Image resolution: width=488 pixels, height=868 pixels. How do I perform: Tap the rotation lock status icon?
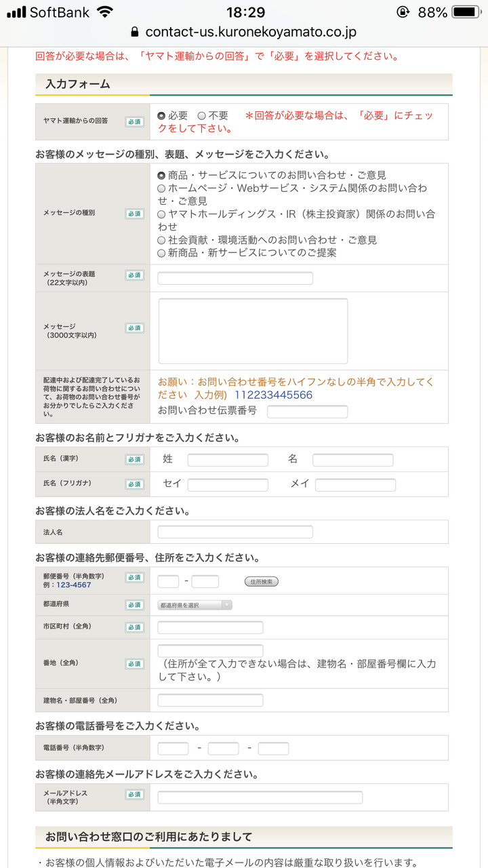[403, 12]
